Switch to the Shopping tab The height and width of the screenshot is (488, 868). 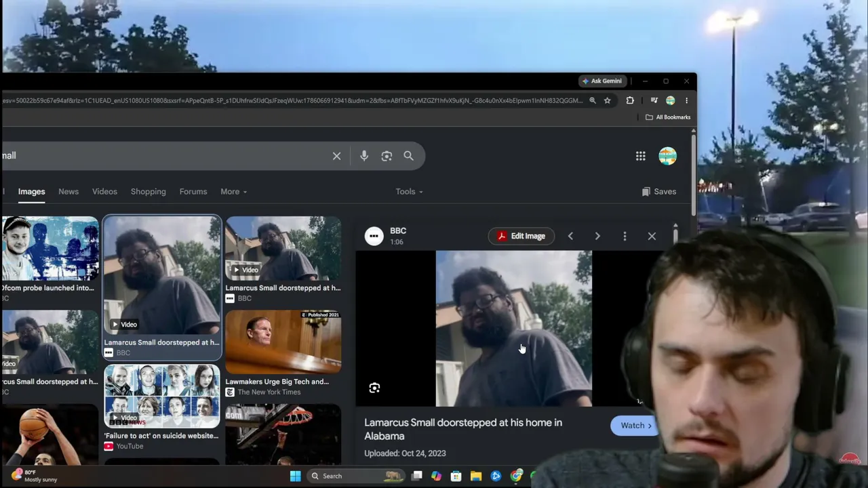[149, 192]
